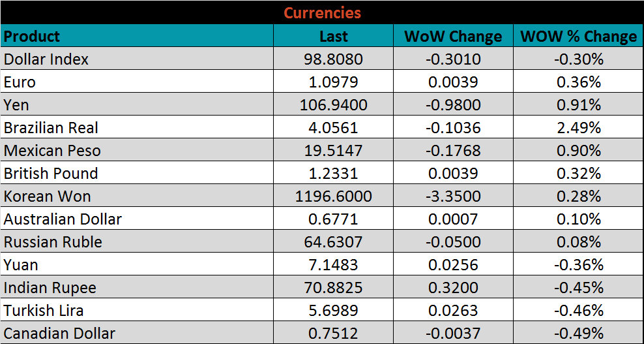The width and height of the screenshot is (644, 344).
Task: Select the Product column header
Action: [32, 36]
